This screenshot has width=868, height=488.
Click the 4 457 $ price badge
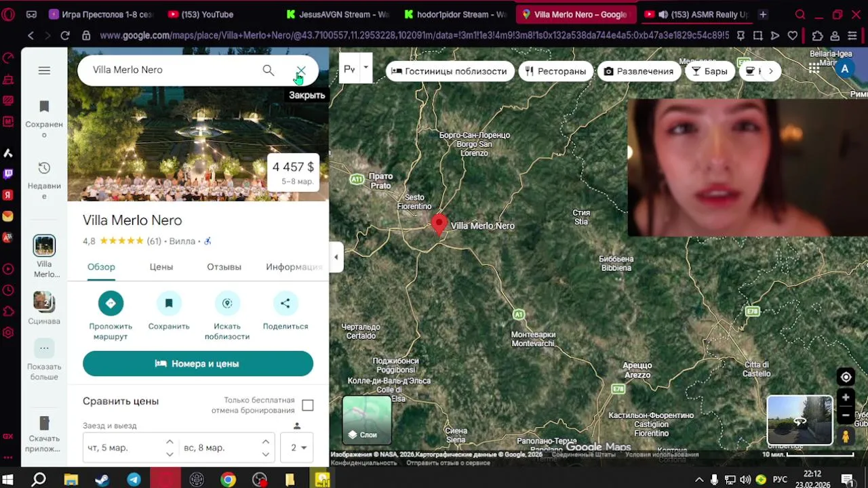click(293, 172)
